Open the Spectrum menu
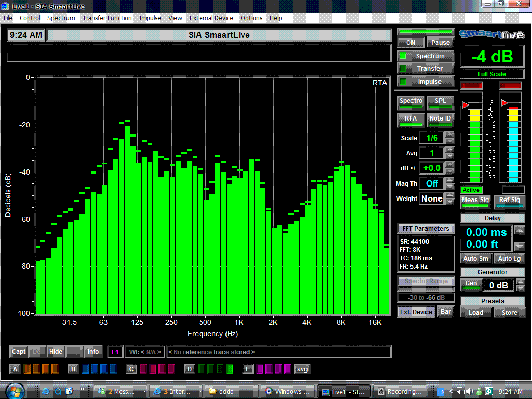This screenshot has width=532, height=399. [61, 18]
